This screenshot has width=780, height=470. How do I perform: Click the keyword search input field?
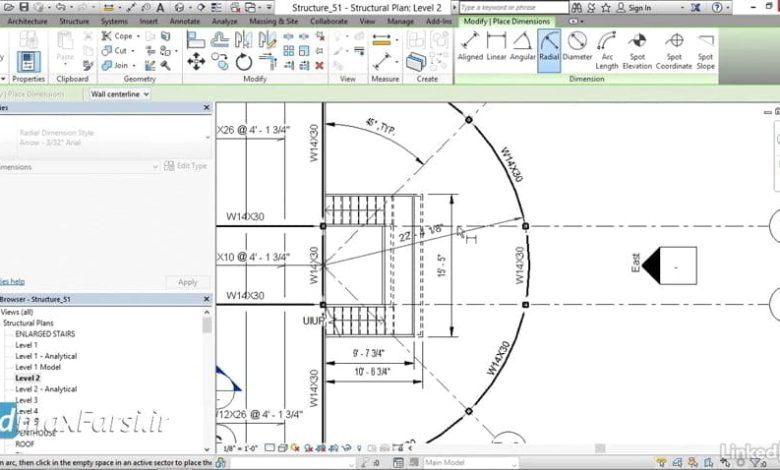(x=513, y=7)
